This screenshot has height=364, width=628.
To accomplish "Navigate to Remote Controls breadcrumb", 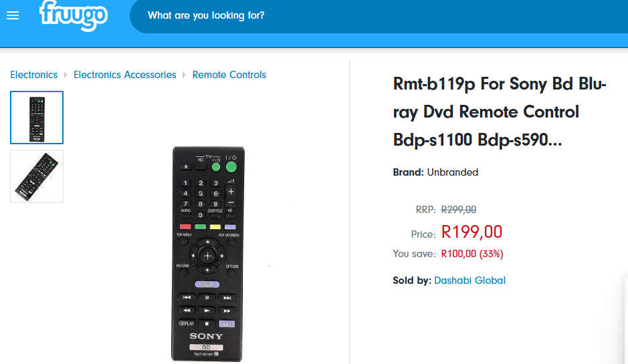I will [x=229, y=75].
